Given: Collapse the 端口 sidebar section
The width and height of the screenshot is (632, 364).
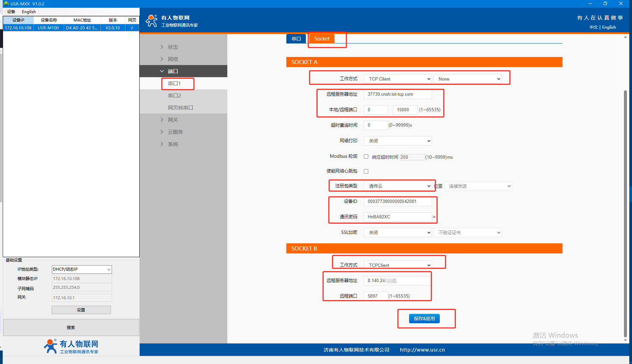Looking at the screenshot, I should pyautogui.click(x=162, y=71).
